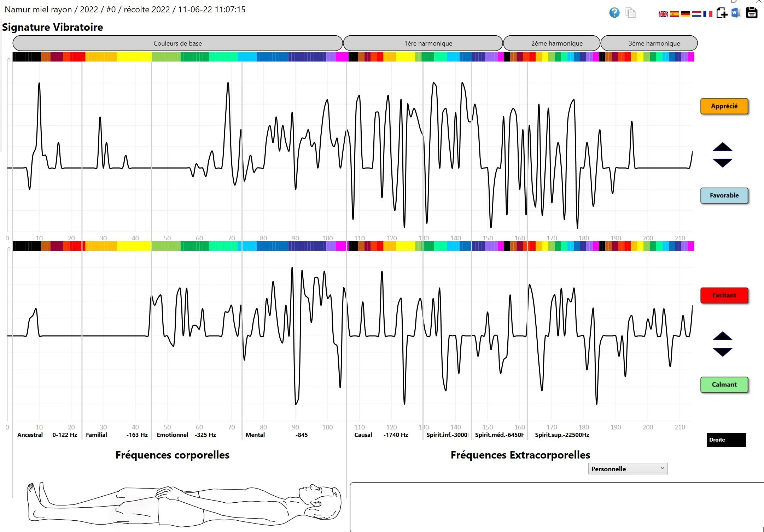Open the Personnelle dropdown
The height and width of the screenshot is (532, 764).
tap(628, 469)
